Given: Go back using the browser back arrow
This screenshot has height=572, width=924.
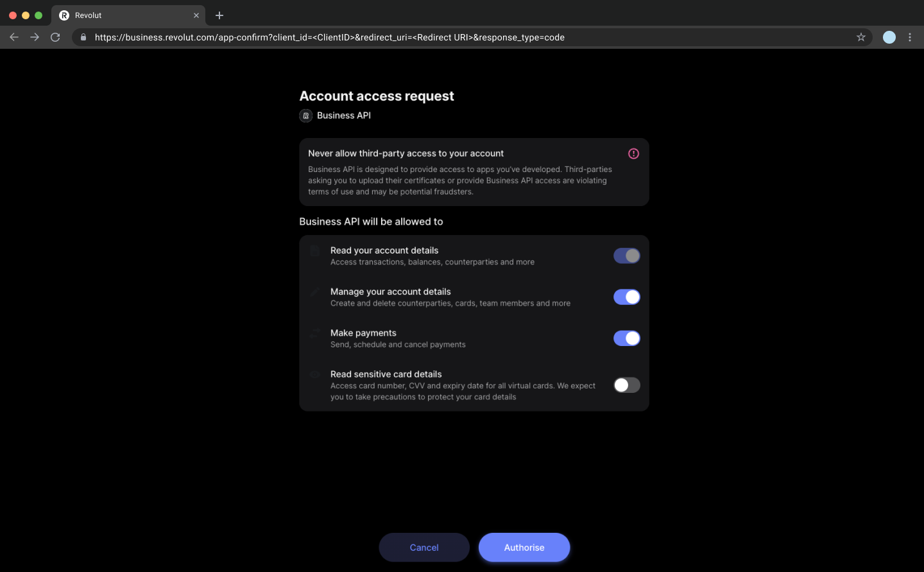Looking at the screenshot, I should 14,37.
